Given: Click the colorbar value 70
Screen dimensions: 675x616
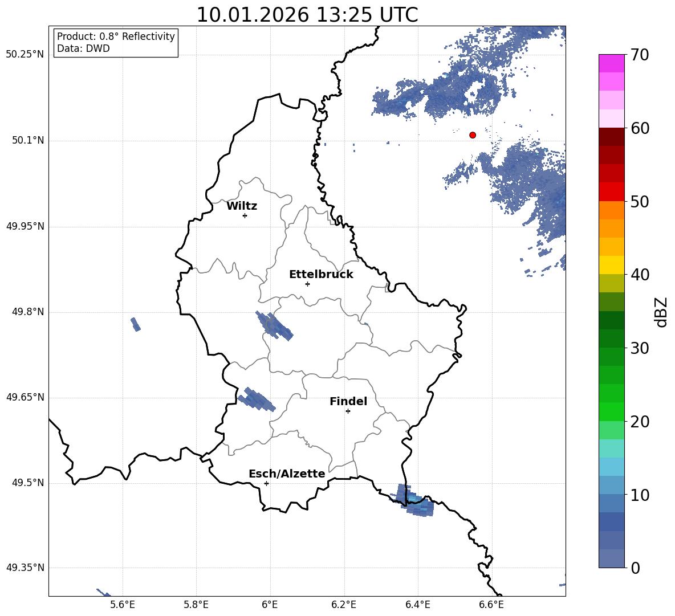Looking at the screenshot, I should click(640, 55).
